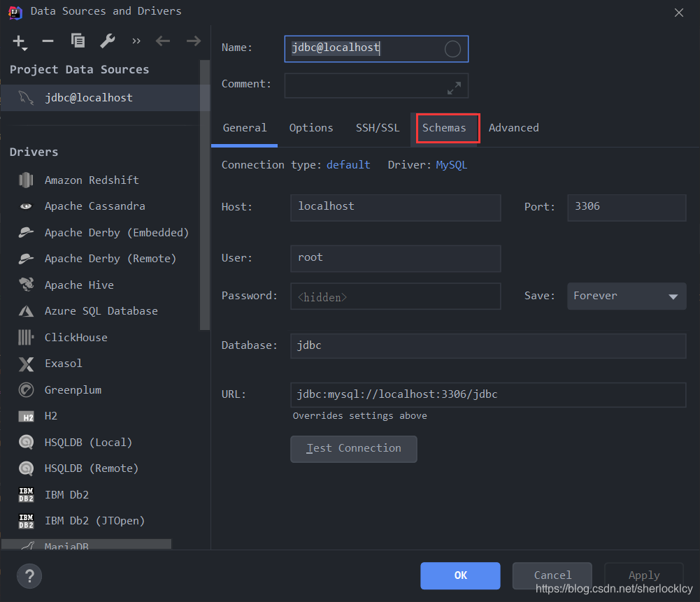Viewport: 700px width, 602px height.
Task: Change Connection type default link
Action: point(348,165)
